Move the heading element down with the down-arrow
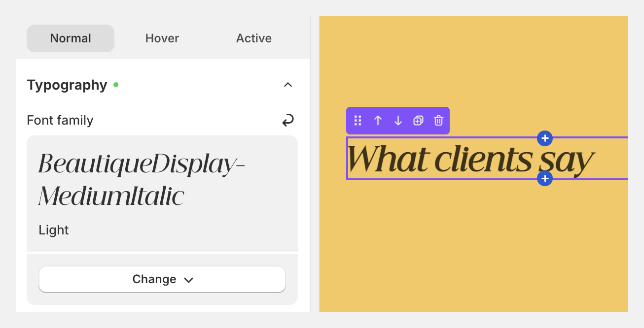 pyautogui.click(x=398, y=121)
